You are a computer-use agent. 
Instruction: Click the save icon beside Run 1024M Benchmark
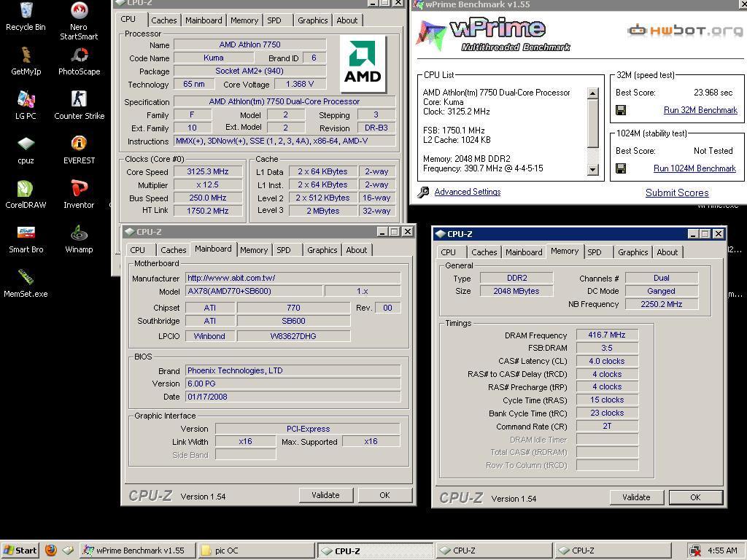point(621,168)
